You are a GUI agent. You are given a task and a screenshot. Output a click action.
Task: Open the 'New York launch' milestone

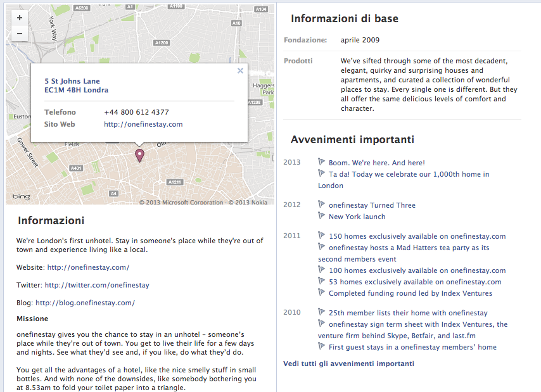(357, 217)
